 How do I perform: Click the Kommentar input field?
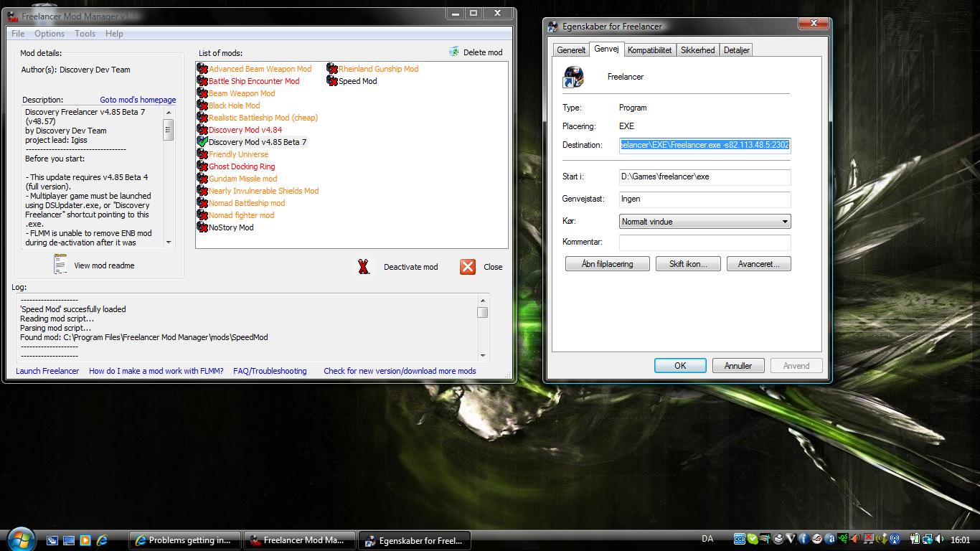(x=705, y=242)
